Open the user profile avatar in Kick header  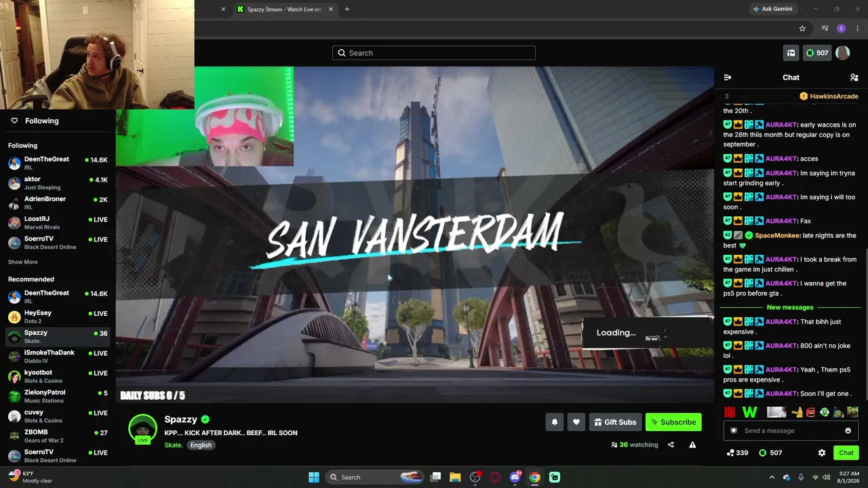click(843, 53)
